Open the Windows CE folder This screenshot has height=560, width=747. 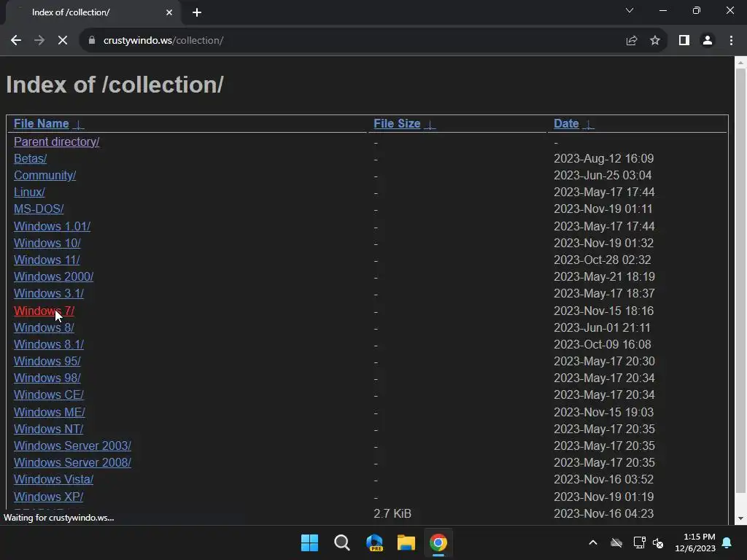click(x=49, y=395)
